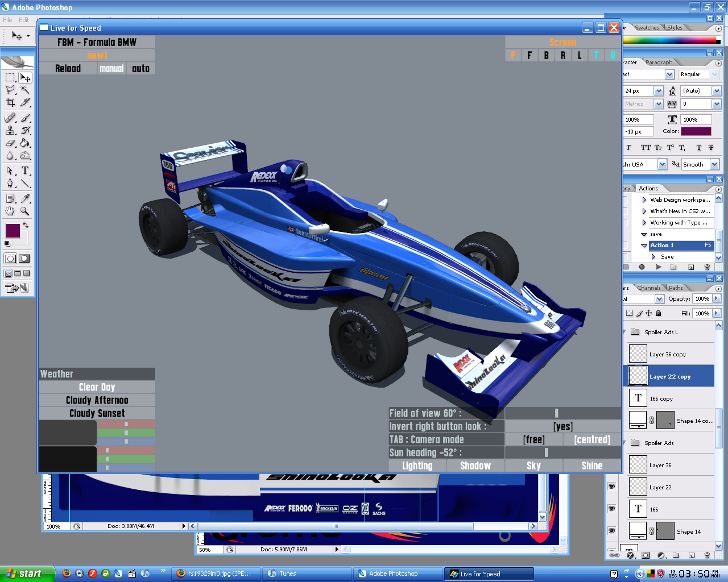Select the Paint Bucket tool
The image size is (728, 582).
coord(25,143)
